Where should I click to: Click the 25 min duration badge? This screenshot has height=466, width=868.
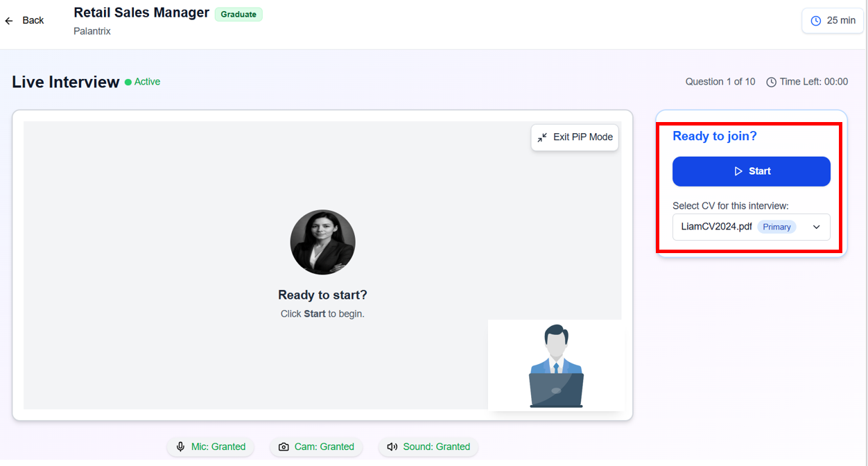[833, 21]
